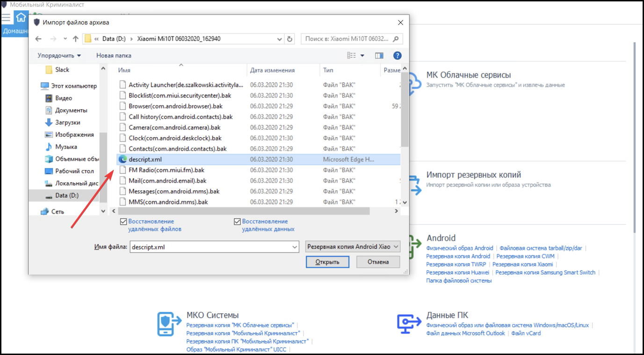Expand the address bar path dropdown
The image size is (644, 355).
(x=280, y=39)
